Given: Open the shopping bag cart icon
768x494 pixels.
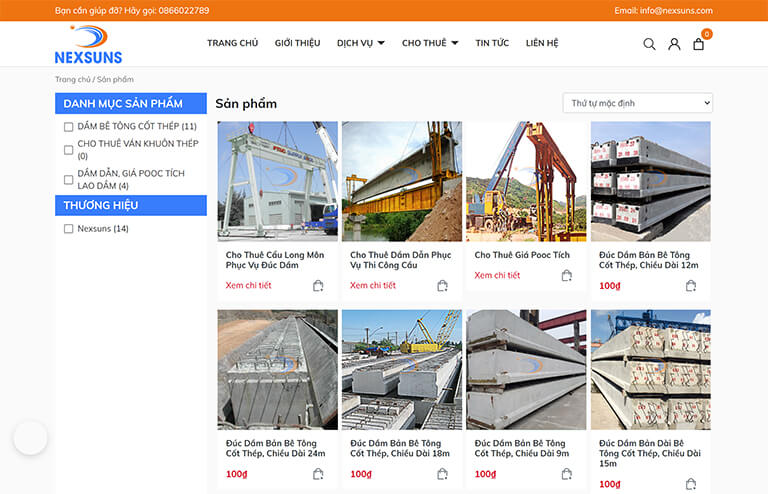Looking at the screenshot, I should (x=698, y=44).
